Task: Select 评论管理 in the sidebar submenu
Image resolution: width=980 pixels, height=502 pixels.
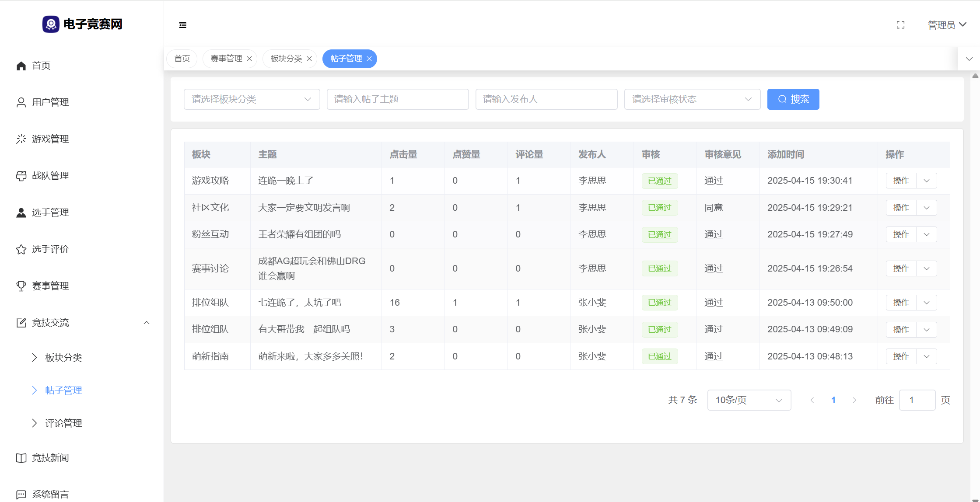Action: tap(63, 423)
